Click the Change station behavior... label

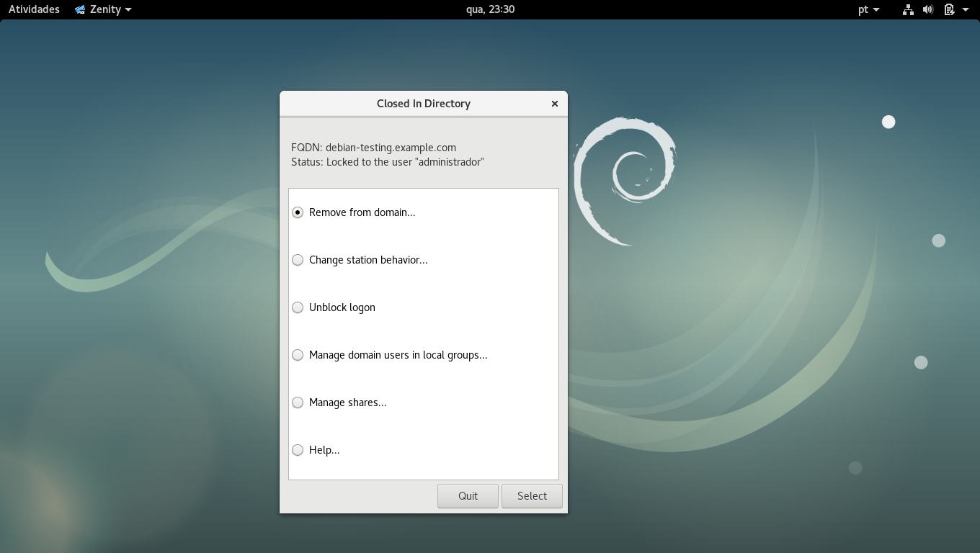tap(368, 260)
